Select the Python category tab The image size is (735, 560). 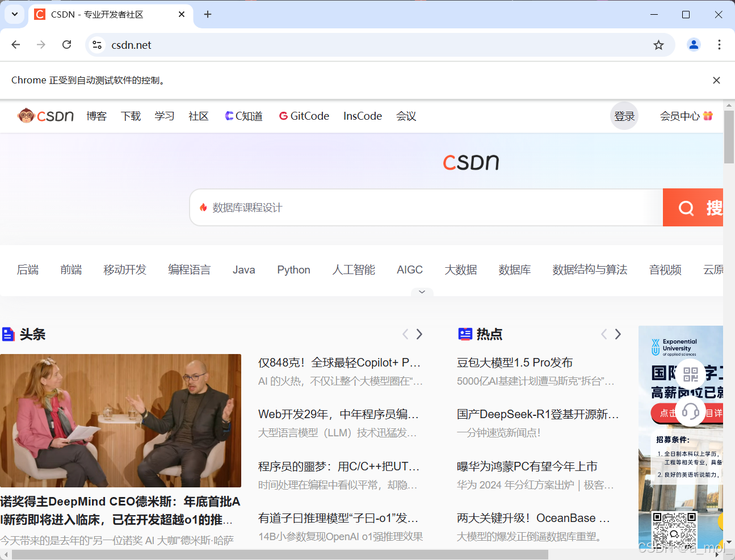click(294, 270)
